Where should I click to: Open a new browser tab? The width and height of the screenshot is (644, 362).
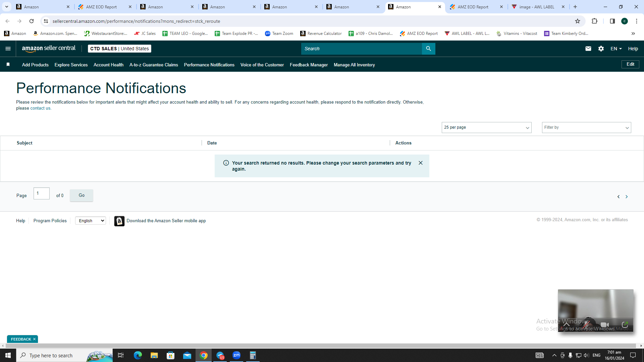(x=575, y=7)
